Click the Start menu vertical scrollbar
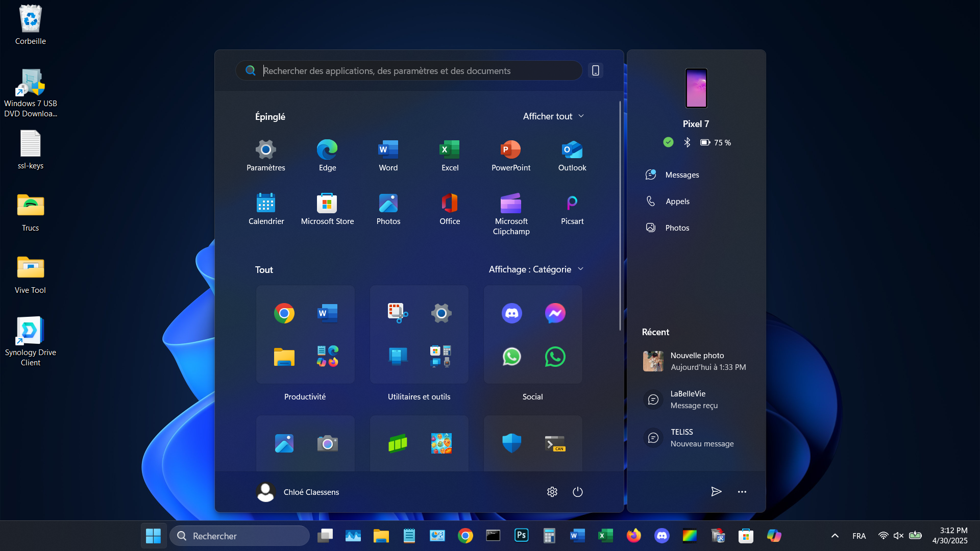980x551 pixels. pyautogui.click(x=620, y=214)
